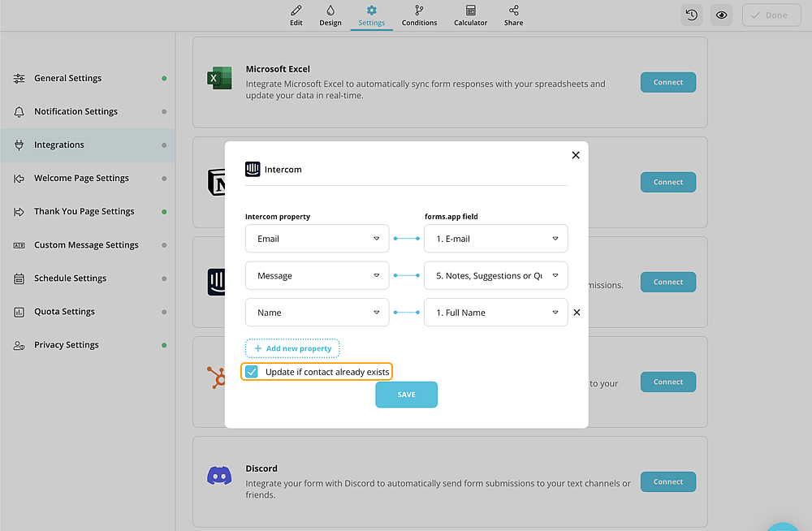Close the Intercom dialog
The height and width of the screenshot is (531, 812).
[576, 155]
